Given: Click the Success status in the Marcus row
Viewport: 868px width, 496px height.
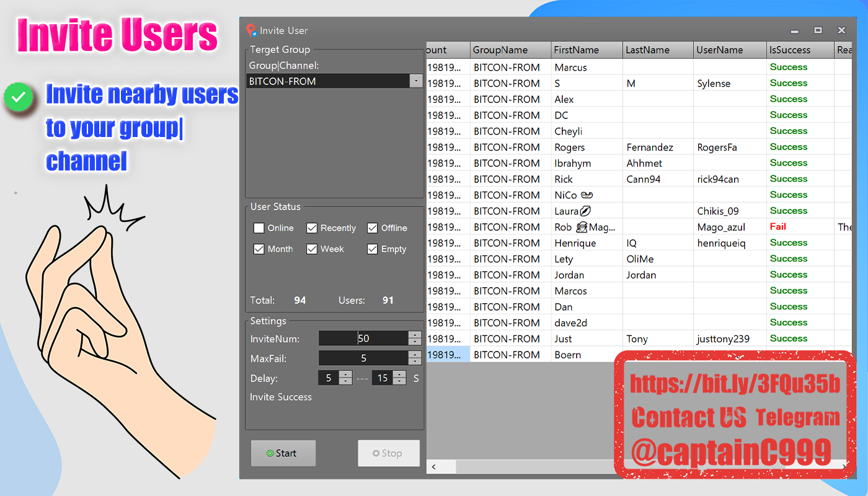Looking at the screenshot, I should (800, 67).
